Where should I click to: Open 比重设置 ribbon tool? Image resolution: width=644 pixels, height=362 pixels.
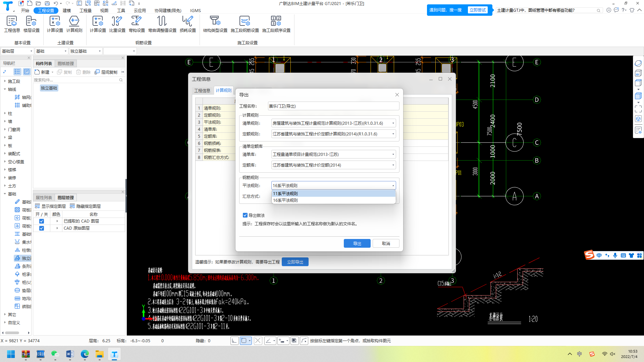(117, 24)
